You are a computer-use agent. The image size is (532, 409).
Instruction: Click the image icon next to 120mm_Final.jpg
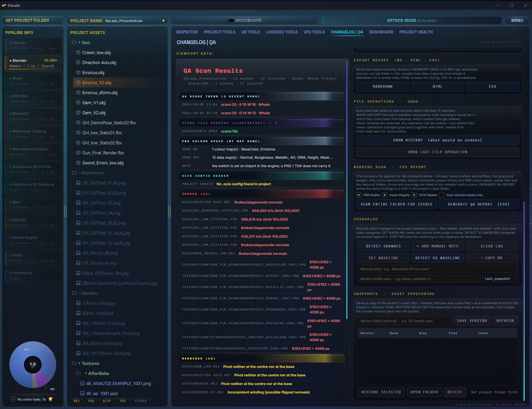(x=78, y=303)
